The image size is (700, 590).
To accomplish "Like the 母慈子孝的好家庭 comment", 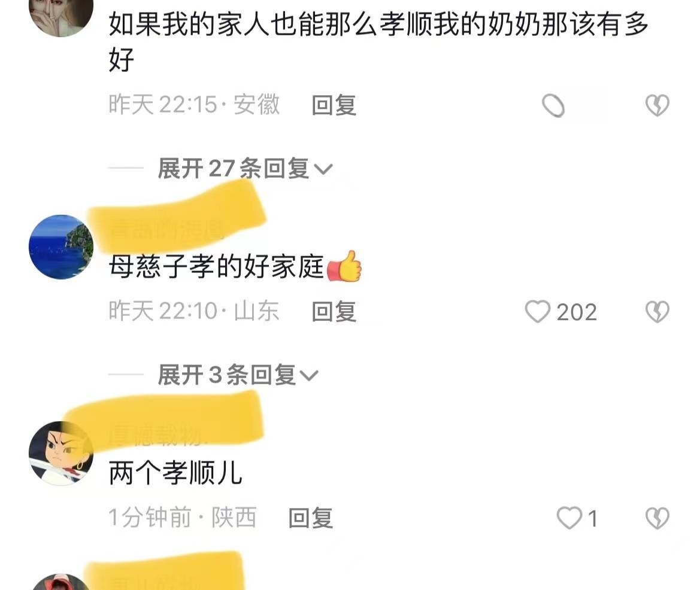I will point(538,311).
